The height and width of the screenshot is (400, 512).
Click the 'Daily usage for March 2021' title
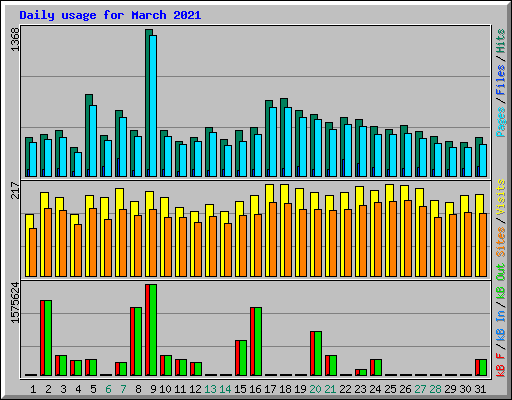pos(110,15)
